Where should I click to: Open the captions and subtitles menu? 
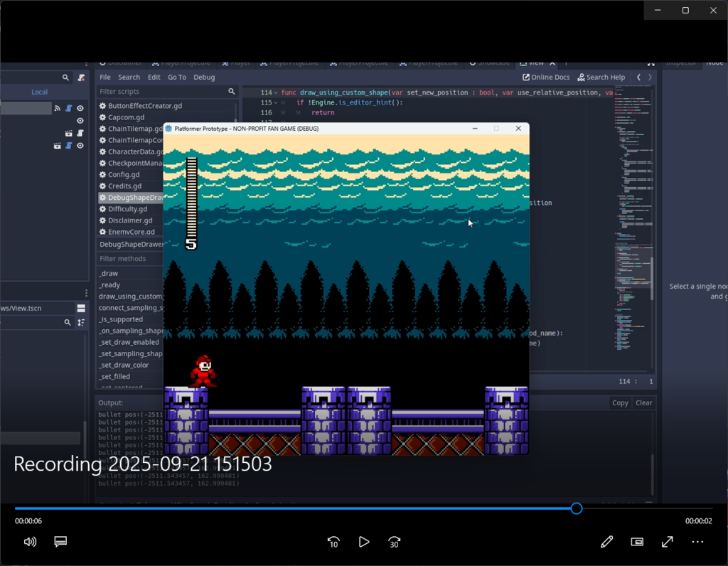pyautogui.click(x=60, y=542)
